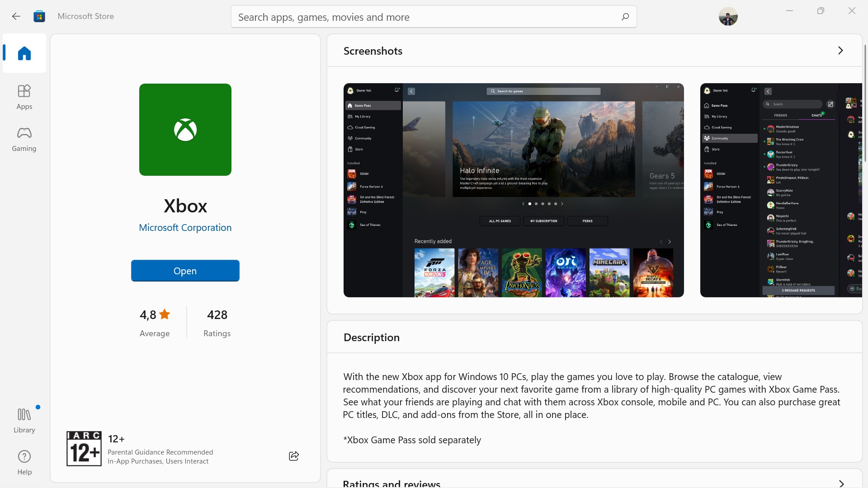
Task: Click the Screenshots heading
Action: point(373,51)
